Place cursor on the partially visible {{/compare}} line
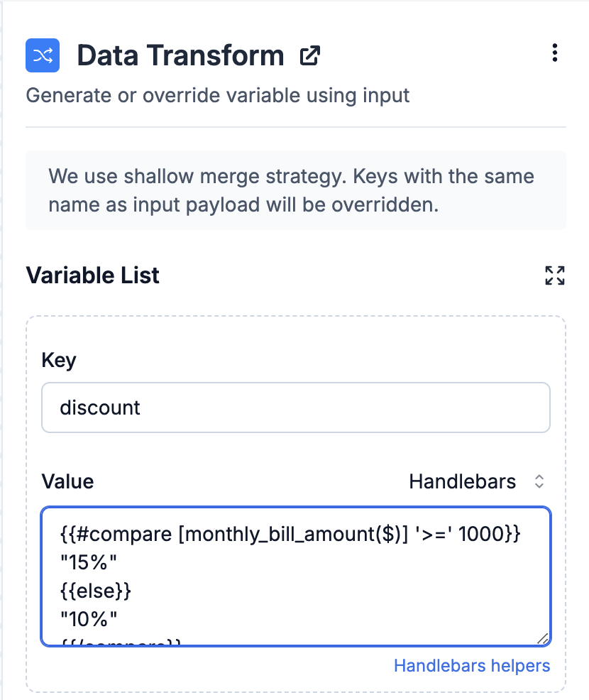The width and height of the screenshot is (589, 700). pyautogui.click(x=121, y=642)
